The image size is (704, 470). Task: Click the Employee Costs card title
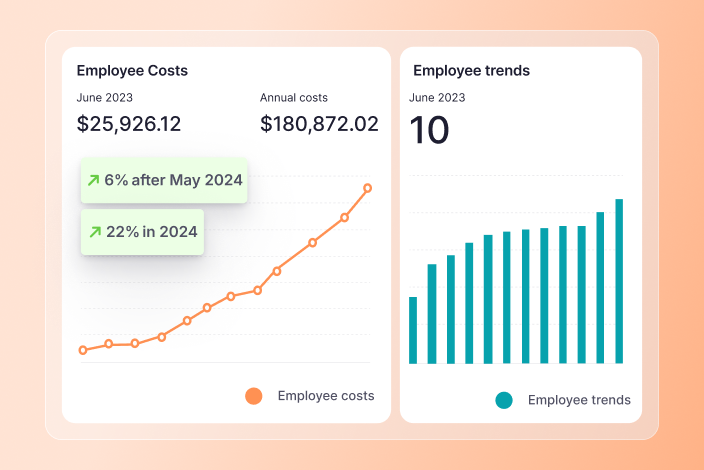click(x=132, y=71)
